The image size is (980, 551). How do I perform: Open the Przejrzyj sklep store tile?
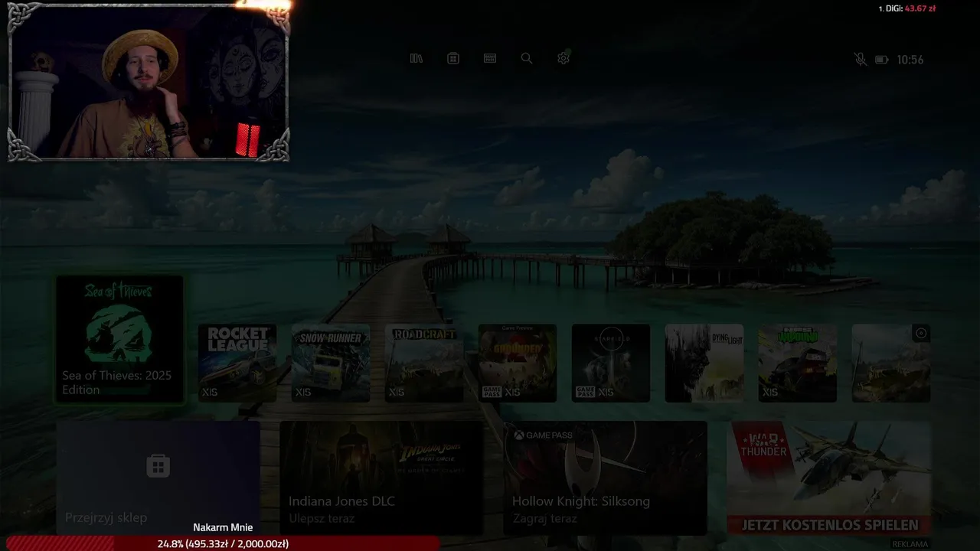tap(158, 478)
